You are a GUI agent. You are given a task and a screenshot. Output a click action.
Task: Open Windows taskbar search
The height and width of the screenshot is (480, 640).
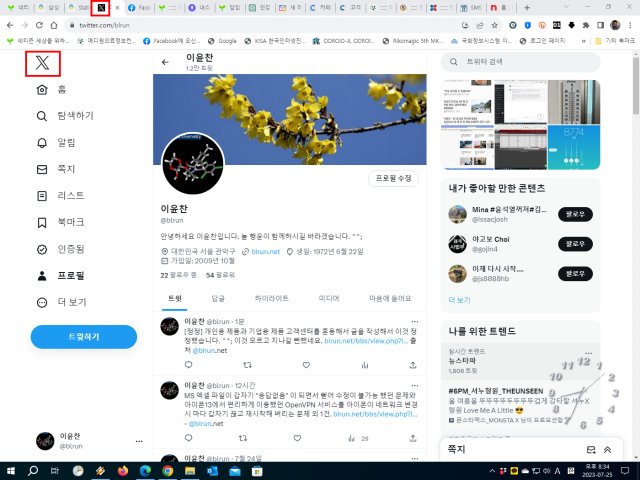point(33,471)
